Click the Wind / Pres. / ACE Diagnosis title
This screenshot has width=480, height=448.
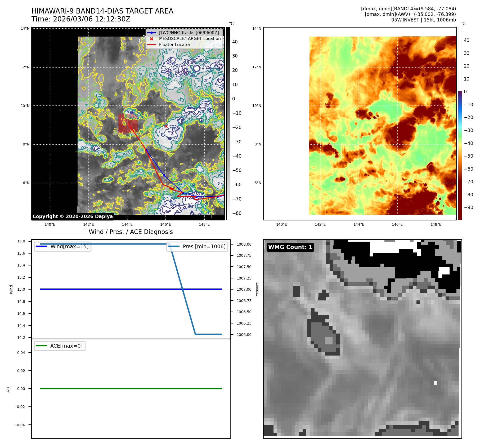[131, 232]
